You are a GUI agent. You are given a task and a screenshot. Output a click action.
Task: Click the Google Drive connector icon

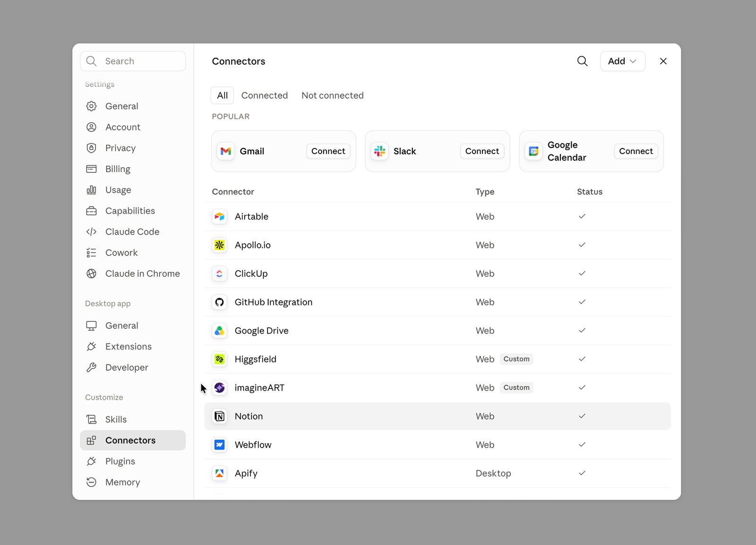tap(219, 331)
